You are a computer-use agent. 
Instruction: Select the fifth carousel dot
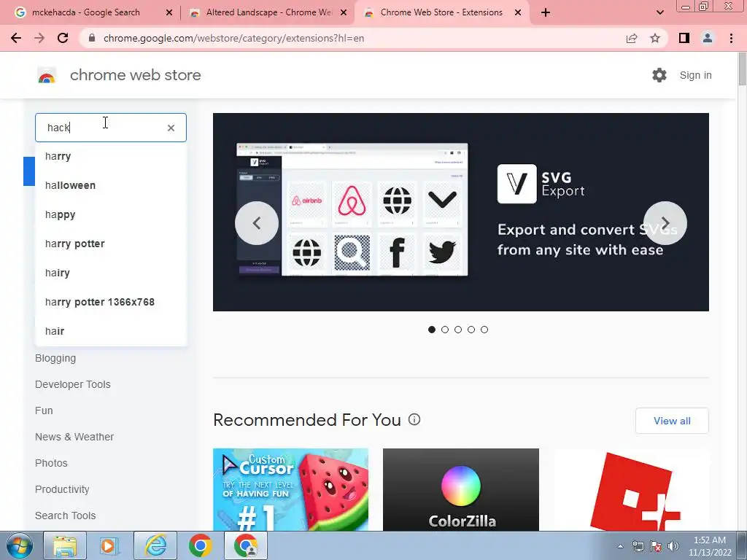coord(484,330)
